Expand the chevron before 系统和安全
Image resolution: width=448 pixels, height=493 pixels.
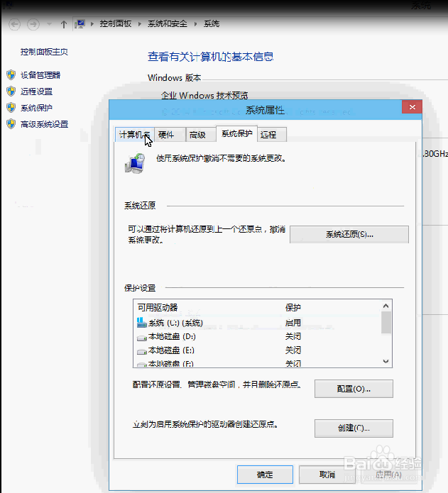click(x=140, y=24)
